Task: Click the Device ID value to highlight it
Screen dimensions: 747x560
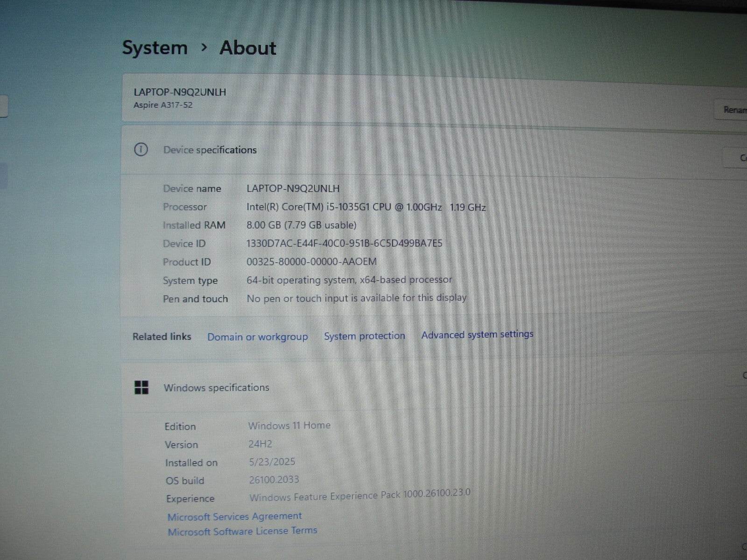Action: (345, 243)
